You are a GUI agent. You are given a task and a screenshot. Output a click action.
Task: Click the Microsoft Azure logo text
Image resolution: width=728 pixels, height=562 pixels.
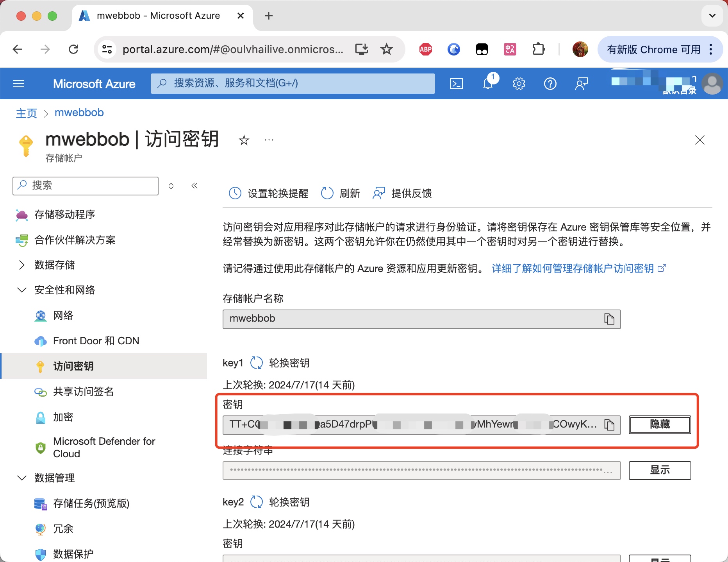pyautogui.click(x=94, y=84)
